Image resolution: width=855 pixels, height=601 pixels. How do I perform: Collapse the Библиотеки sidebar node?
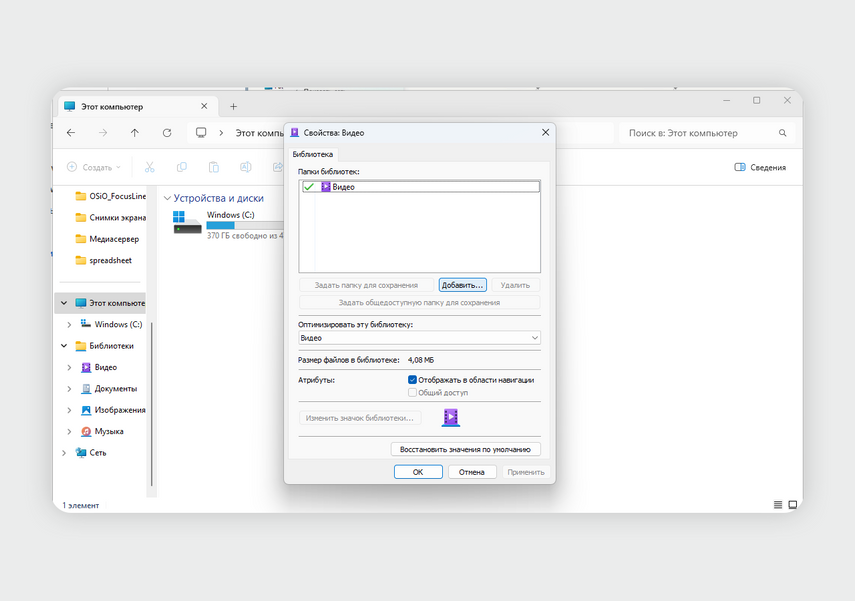[x=64, y=346]
